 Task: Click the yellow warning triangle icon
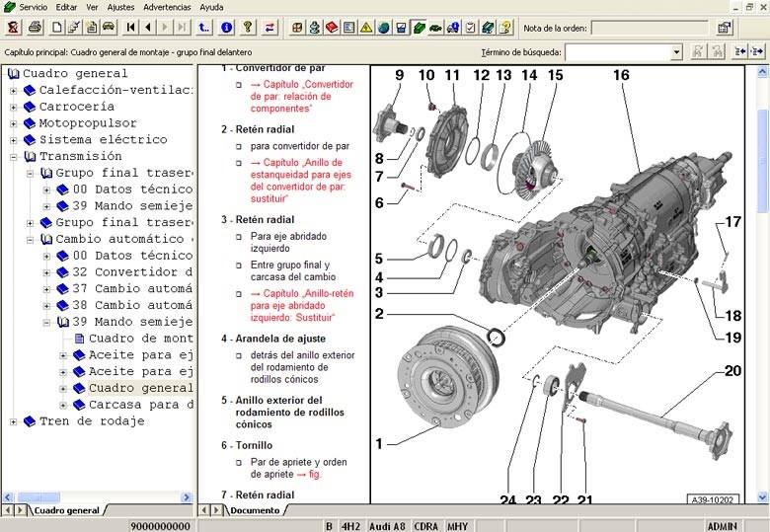coord(366,27)
